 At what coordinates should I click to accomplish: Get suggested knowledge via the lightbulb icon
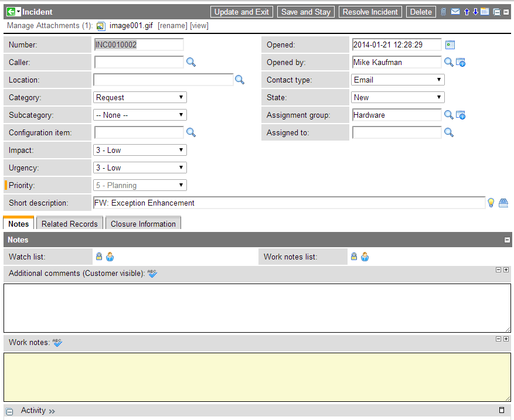(491, 202)
